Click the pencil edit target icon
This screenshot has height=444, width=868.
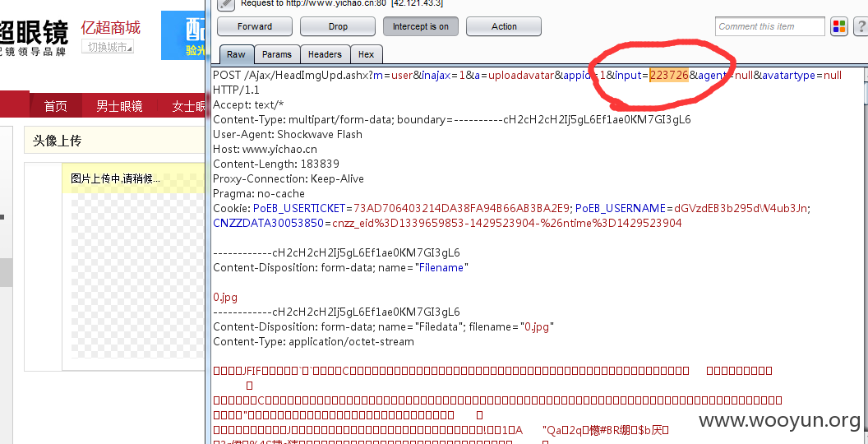pyautogui.click(x=226, y=4)
